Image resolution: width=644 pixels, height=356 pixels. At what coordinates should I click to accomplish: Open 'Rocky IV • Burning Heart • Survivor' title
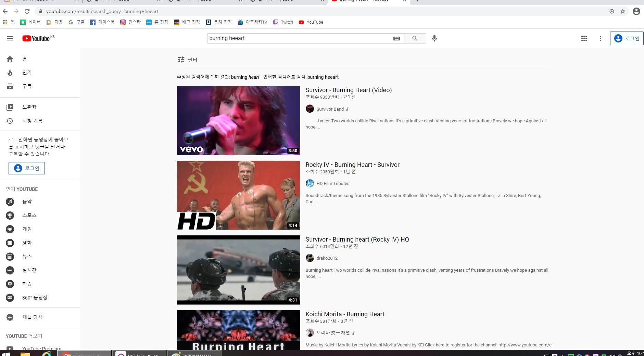(x=352, y=165)
